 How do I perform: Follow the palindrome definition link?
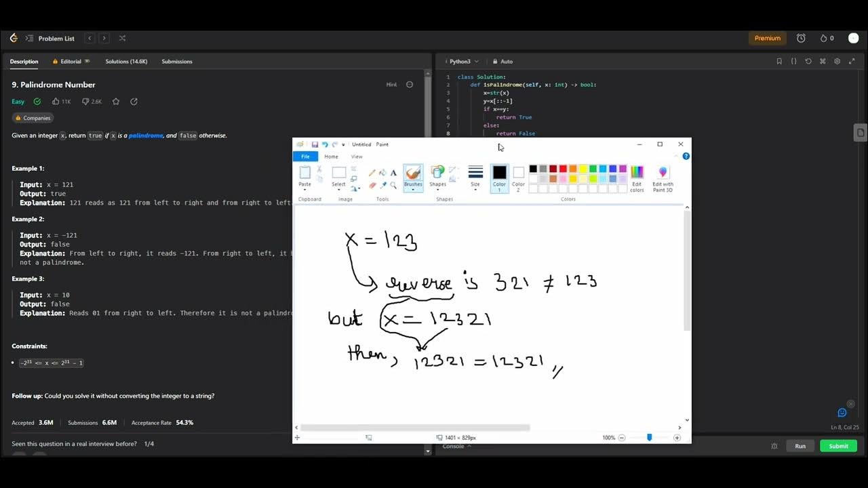[146, 136]
